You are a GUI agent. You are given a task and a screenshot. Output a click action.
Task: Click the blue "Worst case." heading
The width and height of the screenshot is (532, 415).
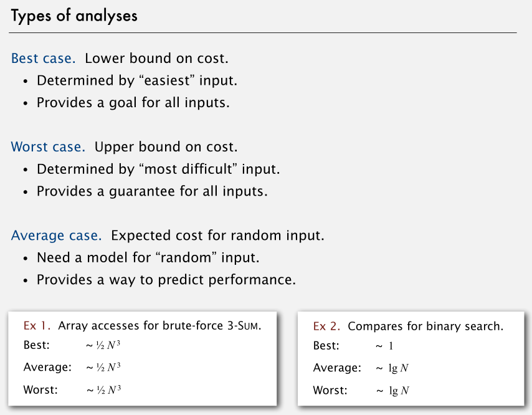[48, 148]
